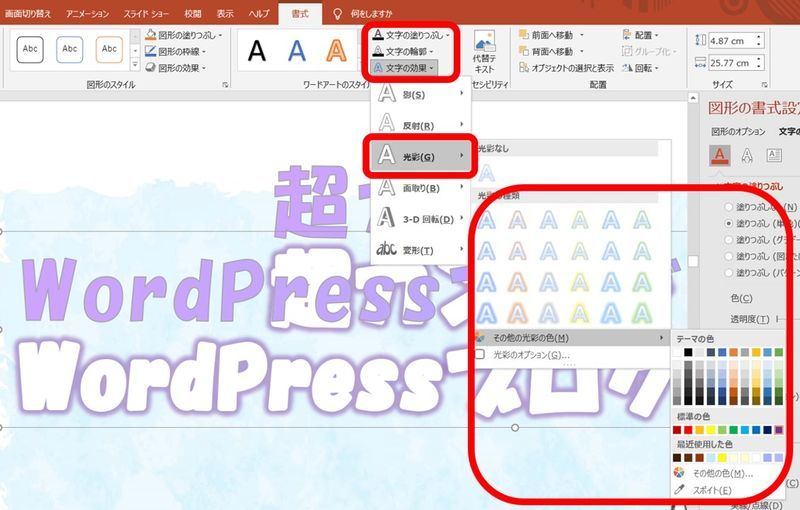The width and height of the screenshot is (800, 510).
Task: Click 光彩のオプション(G)... glow options
Action: [531, 354]
